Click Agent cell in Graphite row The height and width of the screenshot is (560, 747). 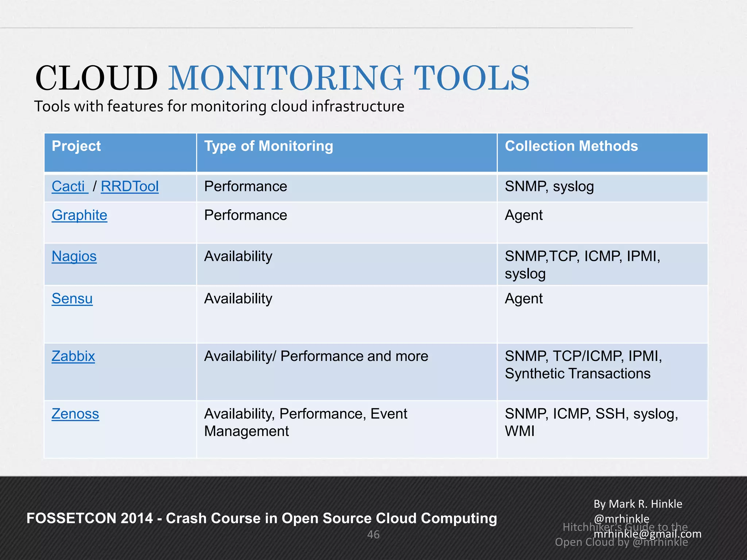point(603,222)
